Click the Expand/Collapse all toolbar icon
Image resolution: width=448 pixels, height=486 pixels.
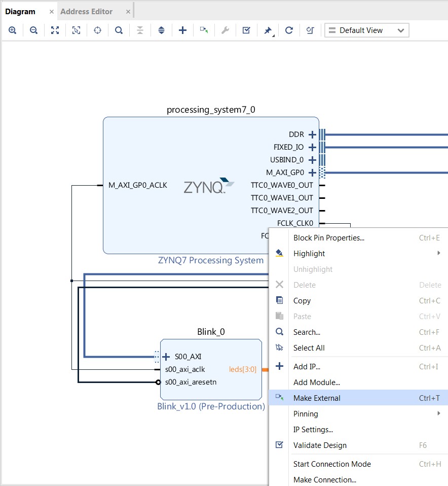(161, 30)
